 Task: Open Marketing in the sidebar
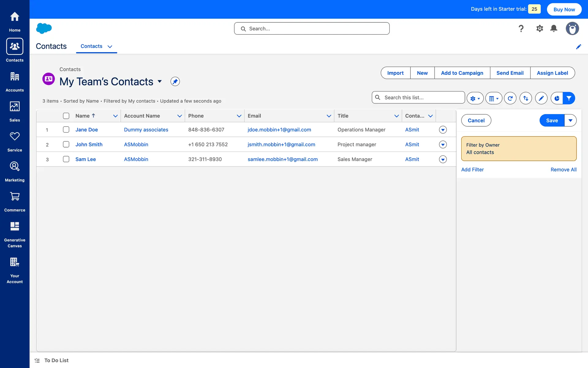(15, 171)
